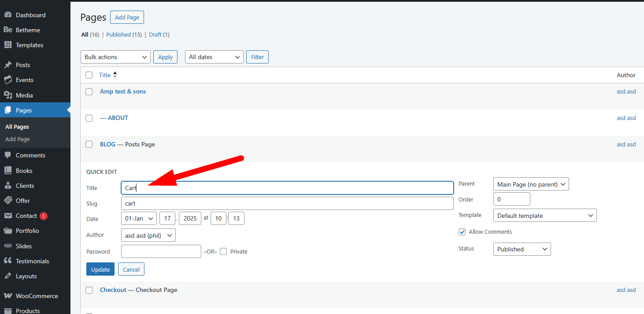Image resolution: width=644 pixels, height=314 pixels.
Task: Select the Amp test & sons row checkbox
Action: [89, 92]
